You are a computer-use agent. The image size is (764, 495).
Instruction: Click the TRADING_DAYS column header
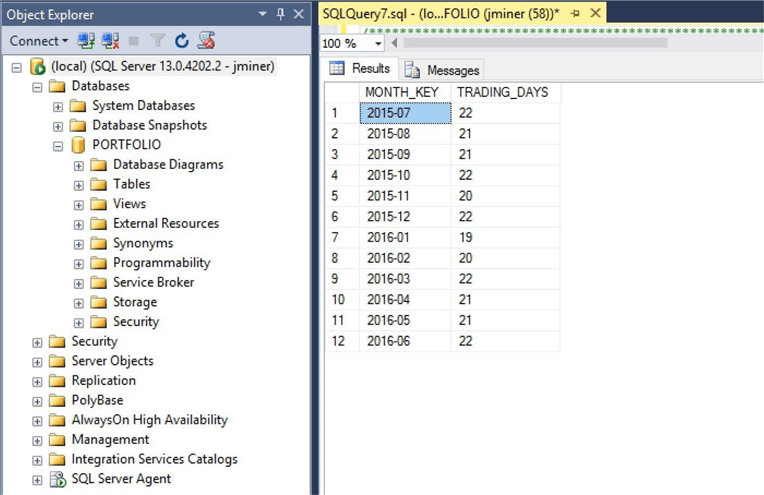tap(502, 93)
